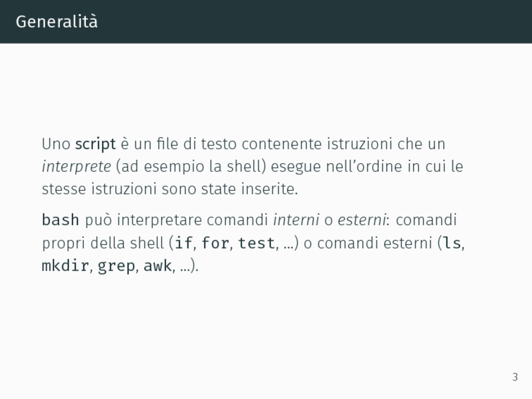Click the command name "awk"
This screenshot has width=532, height=399.
(158, 265)
